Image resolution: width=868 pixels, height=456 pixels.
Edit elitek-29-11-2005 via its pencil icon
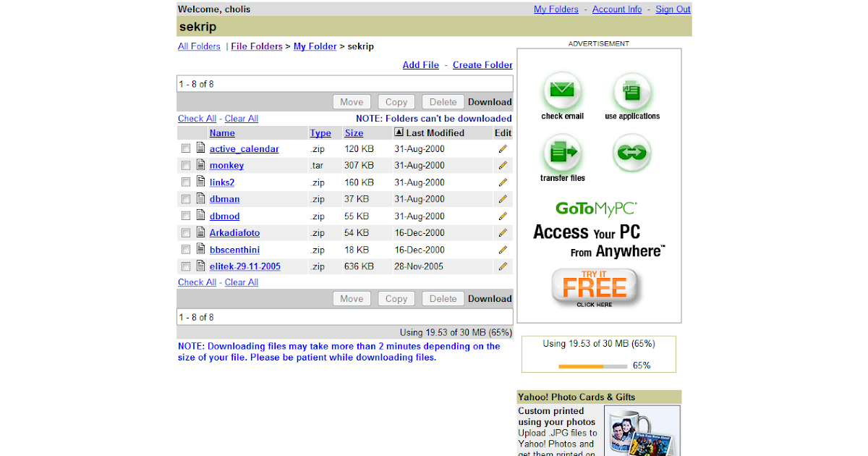(503, 266)
